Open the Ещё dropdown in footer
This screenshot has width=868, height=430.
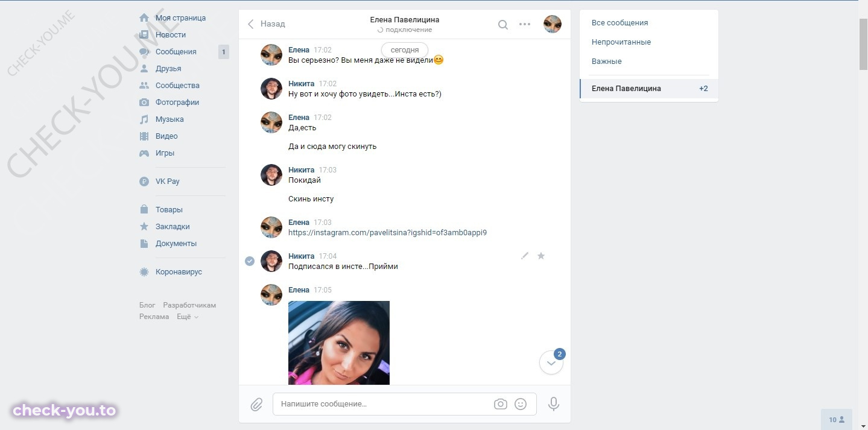[188, 317]
